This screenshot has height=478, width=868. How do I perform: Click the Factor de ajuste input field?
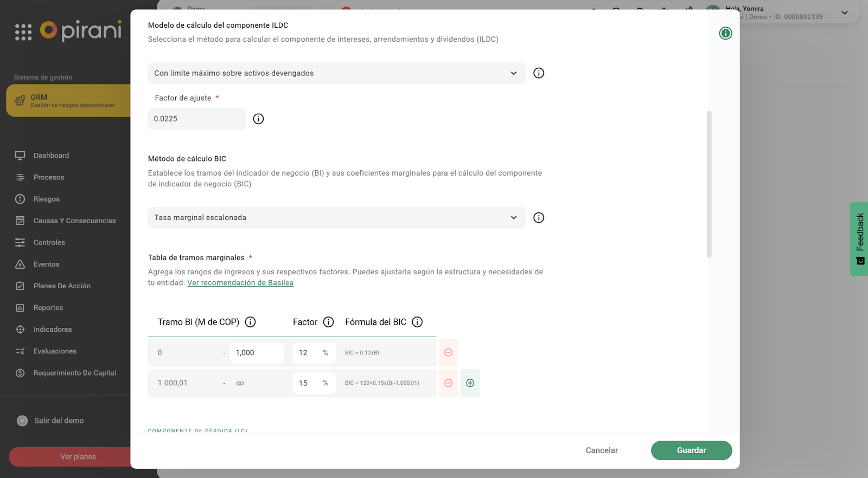196,119
